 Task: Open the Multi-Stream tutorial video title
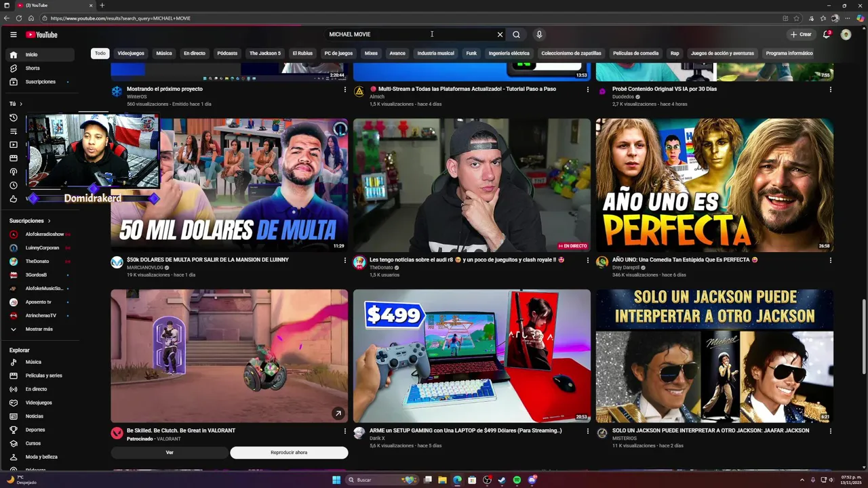[x=462, y=89]
